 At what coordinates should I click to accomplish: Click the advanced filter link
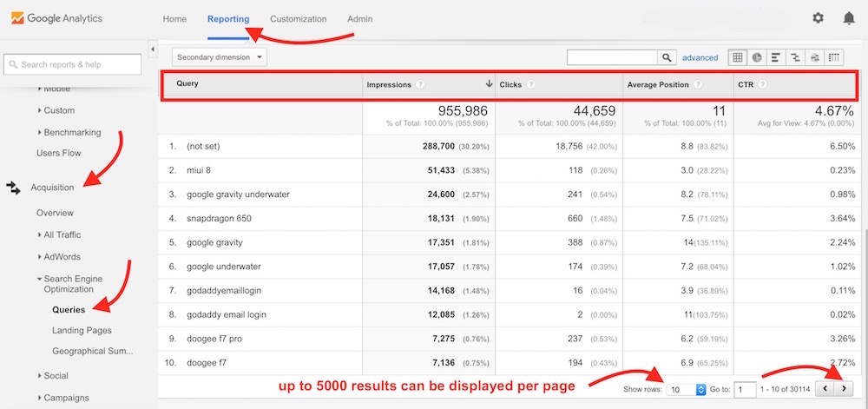[x=700, y=58]
